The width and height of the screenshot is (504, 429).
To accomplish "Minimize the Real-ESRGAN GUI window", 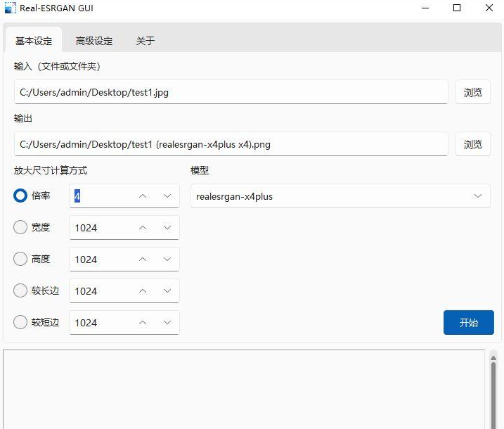I will 425,8.
